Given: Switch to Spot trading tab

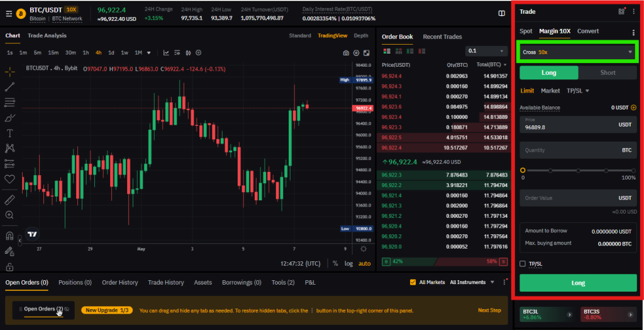Looking at the screenshot, I should click(526, 31).
